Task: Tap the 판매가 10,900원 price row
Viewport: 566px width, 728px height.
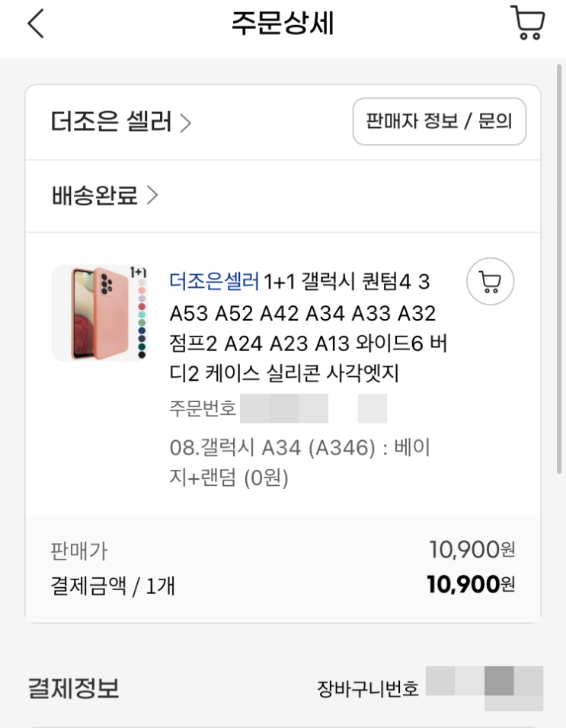Action: click(283, 550)
